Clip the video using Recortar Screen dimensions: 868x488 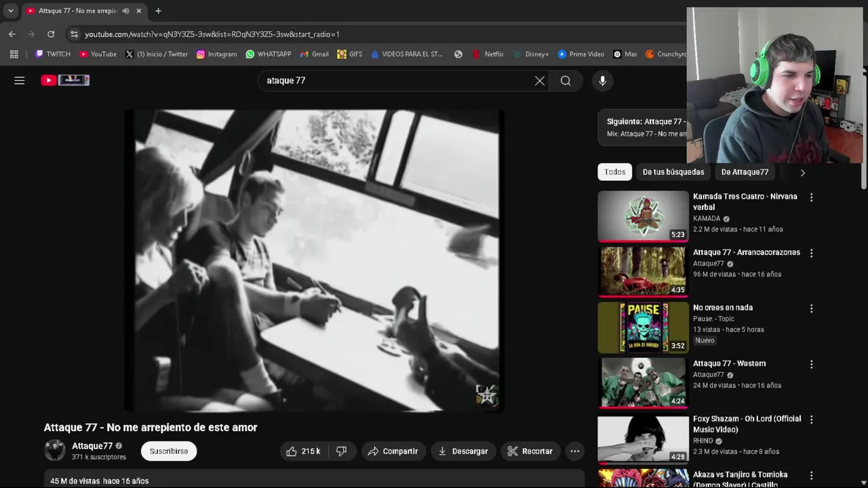pos(530,451)
